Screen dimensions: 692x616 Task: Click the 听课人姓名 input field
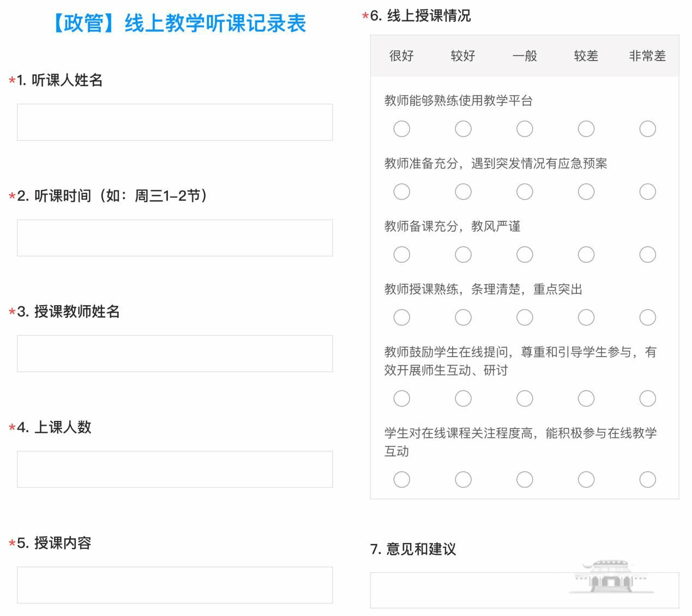[x=174, y=122]
